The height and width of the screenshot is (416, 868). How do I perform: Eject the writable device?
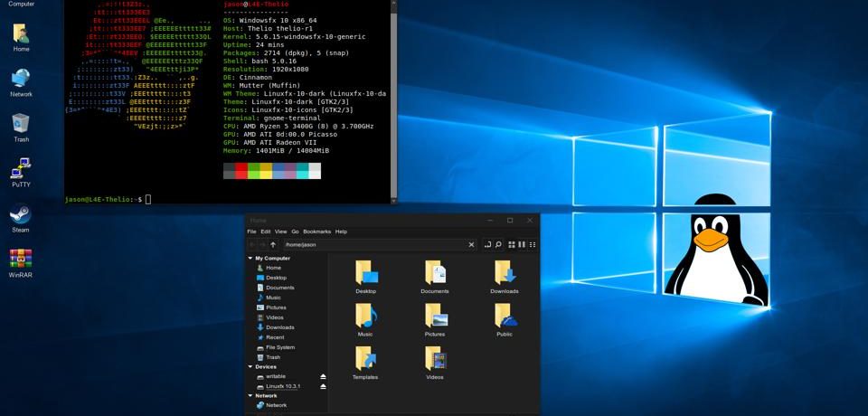coord(324,377)
